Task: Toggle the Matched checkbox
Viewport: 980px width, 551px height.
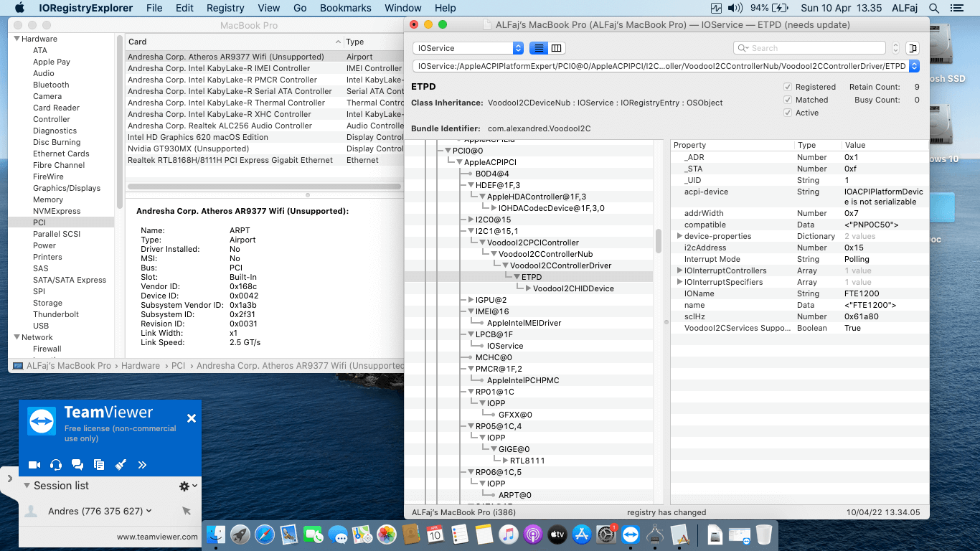Action: point(788,100)
